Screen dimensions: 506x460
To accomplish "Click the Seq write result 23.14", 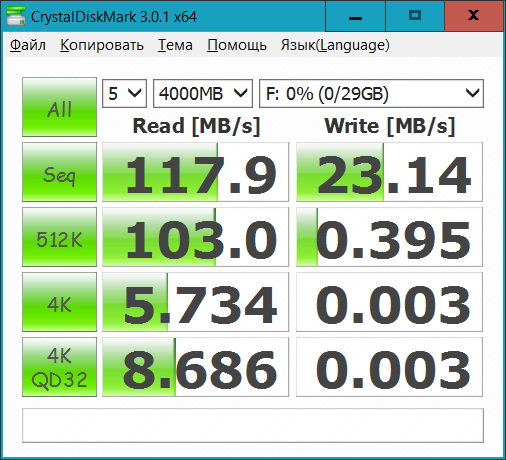I will [389, 172].
